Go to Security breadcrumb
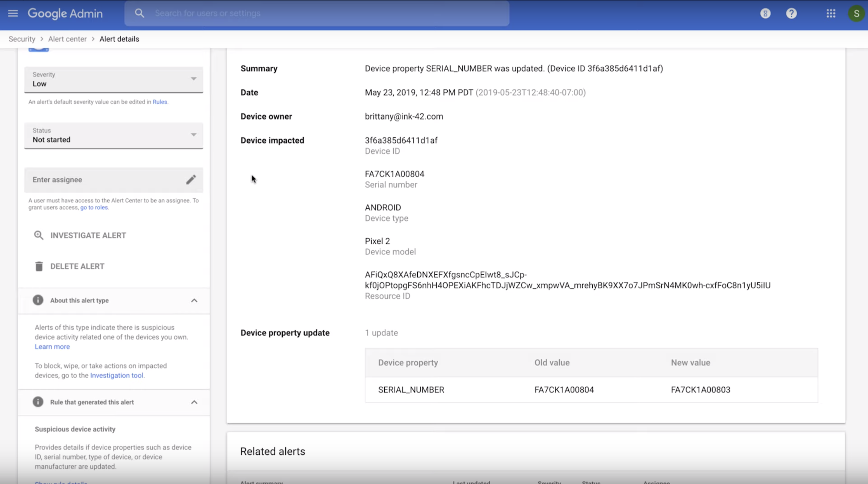This screenshot has width=868, height=484. click(x=22, y=39)
